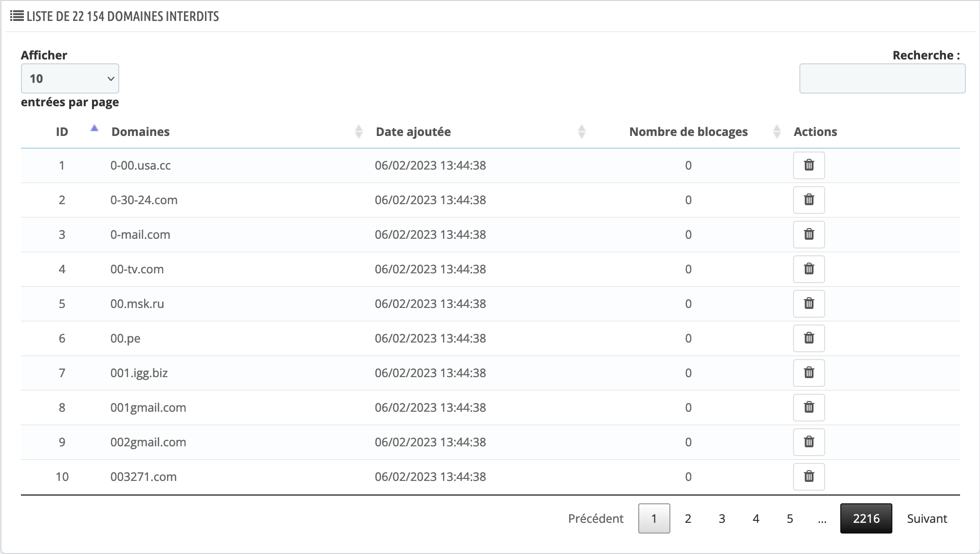Go to page 1 of pagination

pyautogui.click(x=654, y=518)
